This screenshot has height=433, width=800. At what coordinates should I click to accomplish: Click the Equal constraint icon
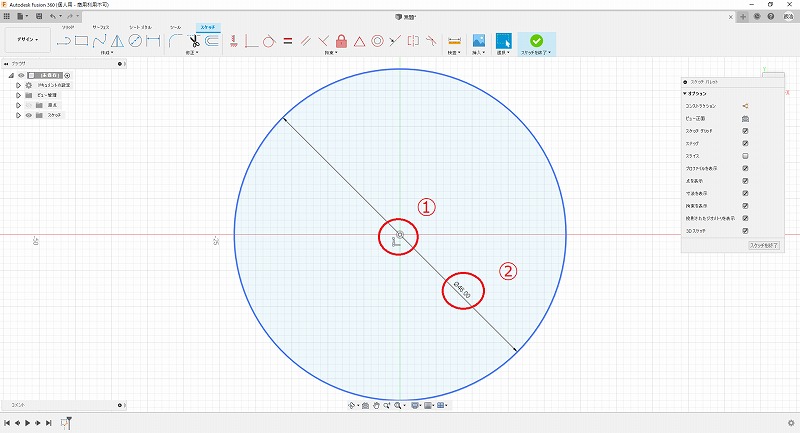tap(287, 41)
